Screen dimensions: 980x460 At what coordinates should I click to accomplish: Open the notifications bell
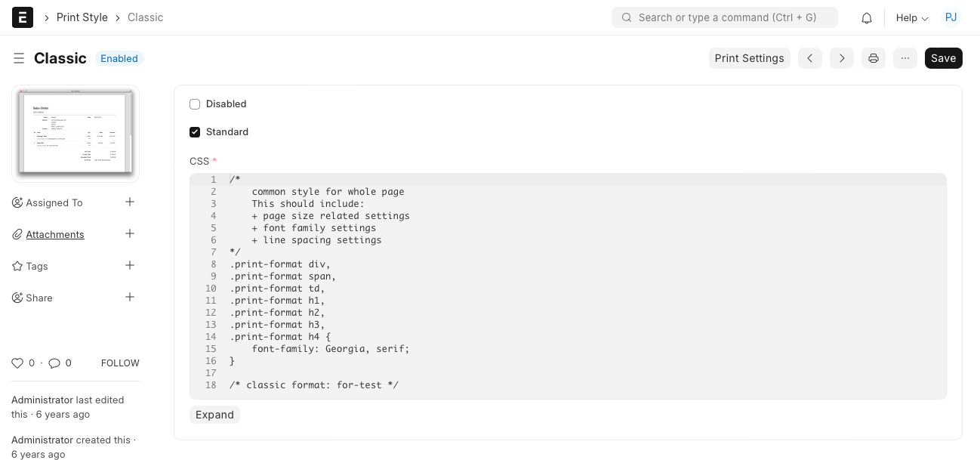[867, 18]
